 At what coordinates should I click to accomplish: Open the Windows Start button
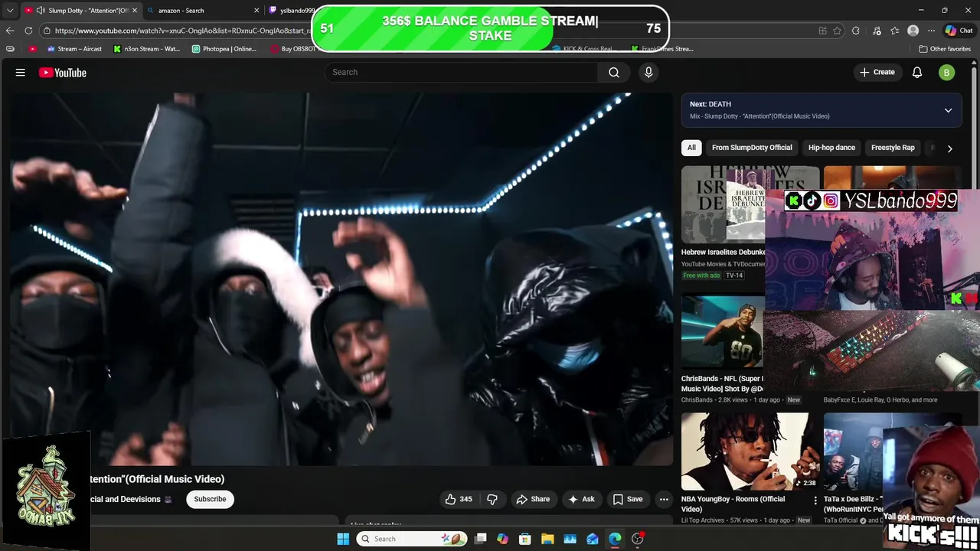click(343, 539)
